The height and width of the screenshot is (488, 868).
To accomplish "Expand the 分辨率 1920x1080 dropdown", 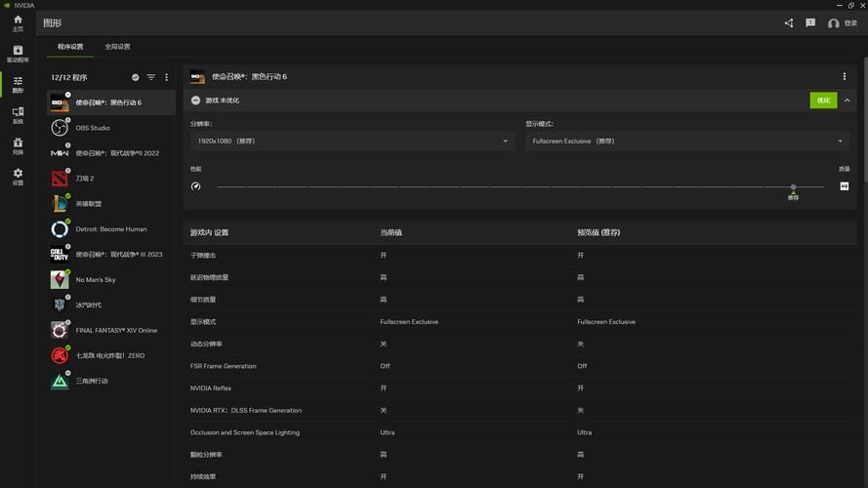I will pos(351,142).
